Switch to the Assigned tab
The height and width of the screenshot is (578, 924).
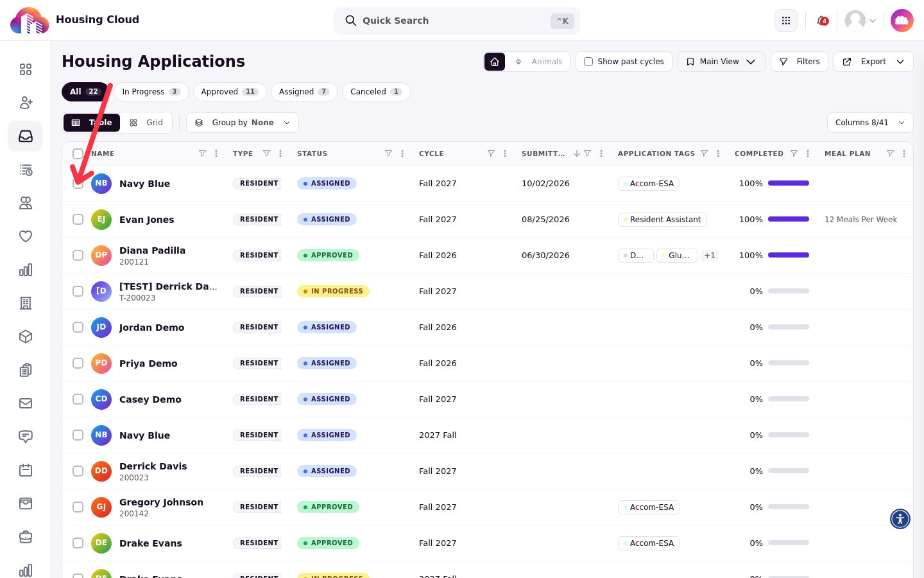coord(304,92)
